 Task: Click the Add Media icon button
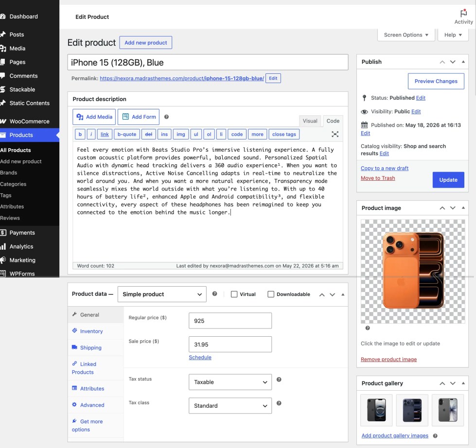pos(94,117)
